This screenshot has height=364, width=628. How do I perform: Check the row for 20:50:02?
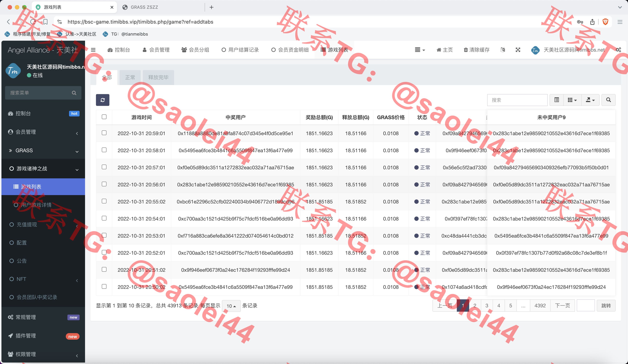(104, 286)
